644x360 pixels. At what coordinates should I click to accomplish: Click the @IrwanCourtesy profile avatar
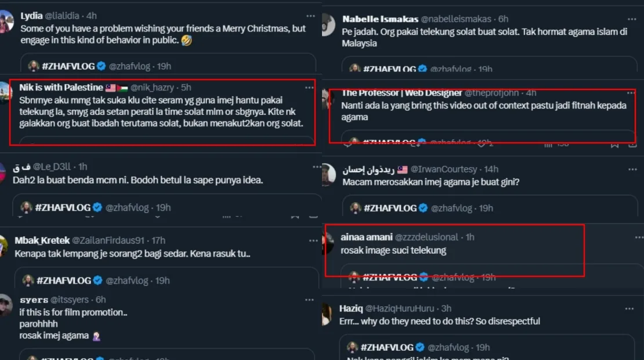(328, 175)
